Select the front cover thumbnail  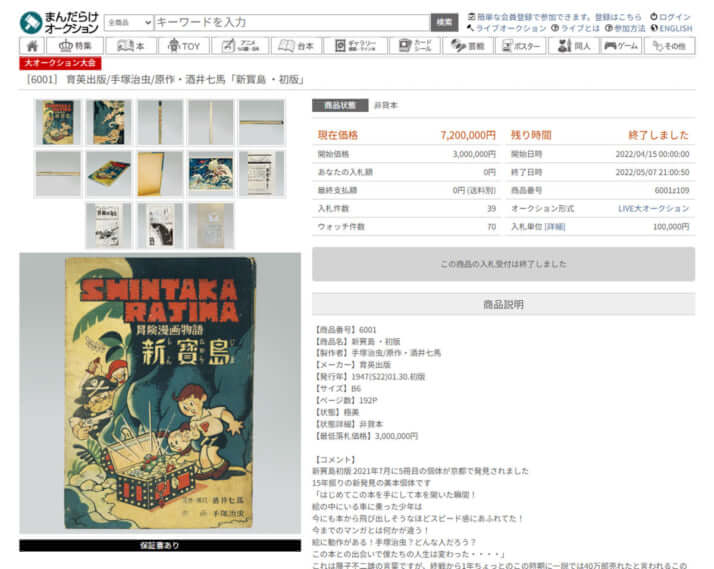[58, 122]
